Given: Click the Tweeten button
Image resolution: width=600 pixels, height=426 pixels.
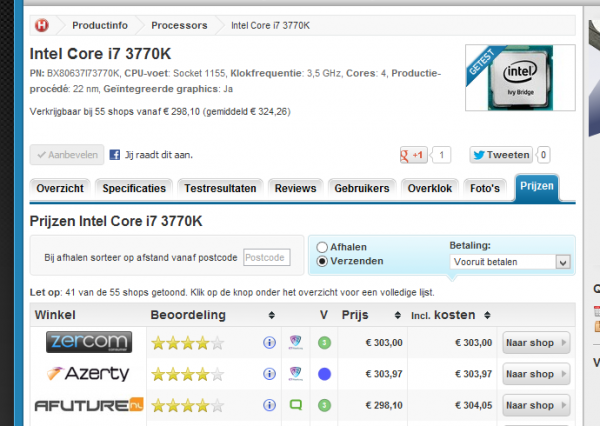Looking at the screenshot, I should tap(501, 155).
